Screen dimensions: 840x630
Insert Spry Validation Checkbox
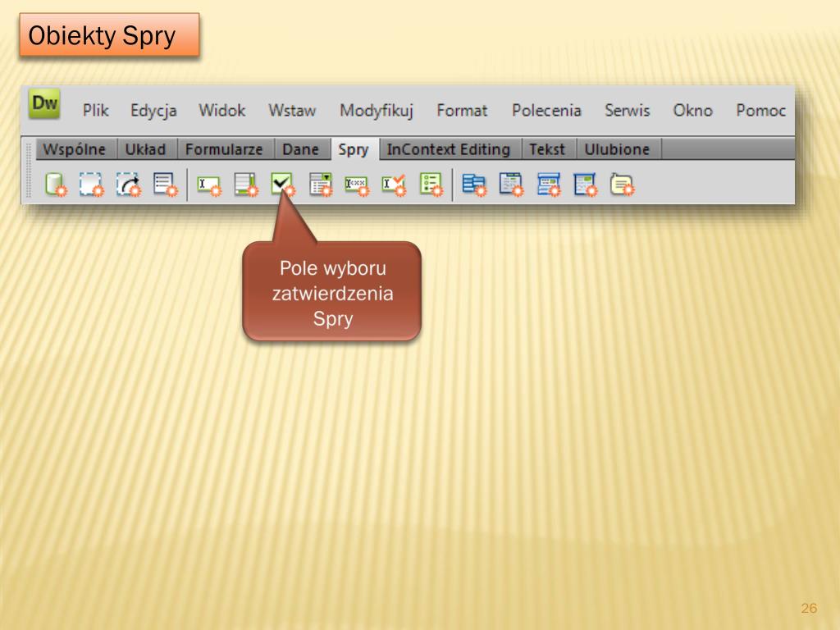click(283, 184)
